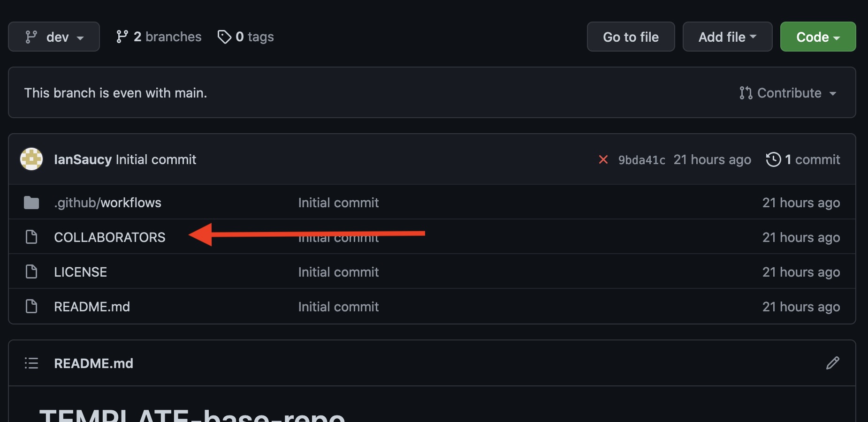Open README.md from the file list
The width and height of the screenshot is (868, 422).
point(92,306)
